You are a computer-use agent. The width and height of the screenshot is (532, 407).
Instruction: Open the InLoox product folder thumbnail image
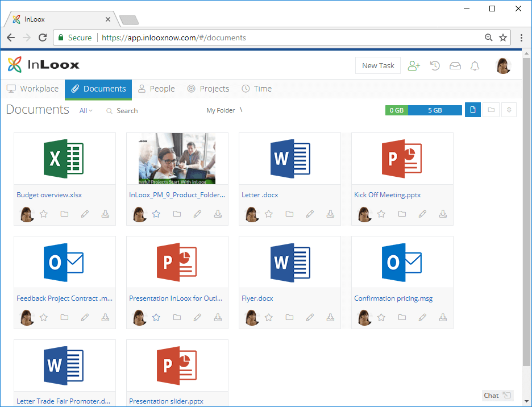click(177, 159)
